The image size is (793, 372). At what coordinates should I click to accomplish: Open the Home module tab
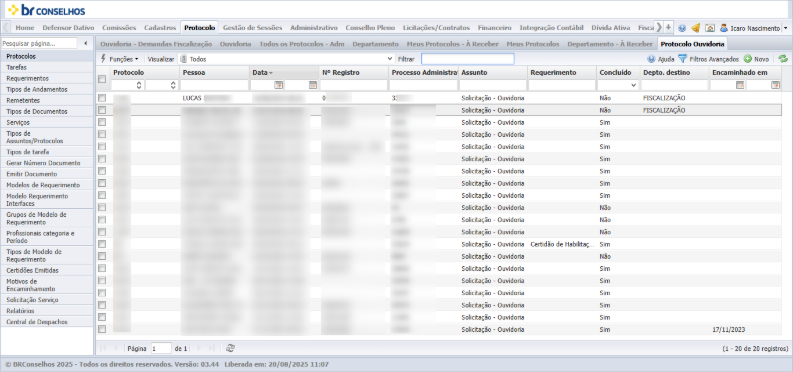point(25,28)
